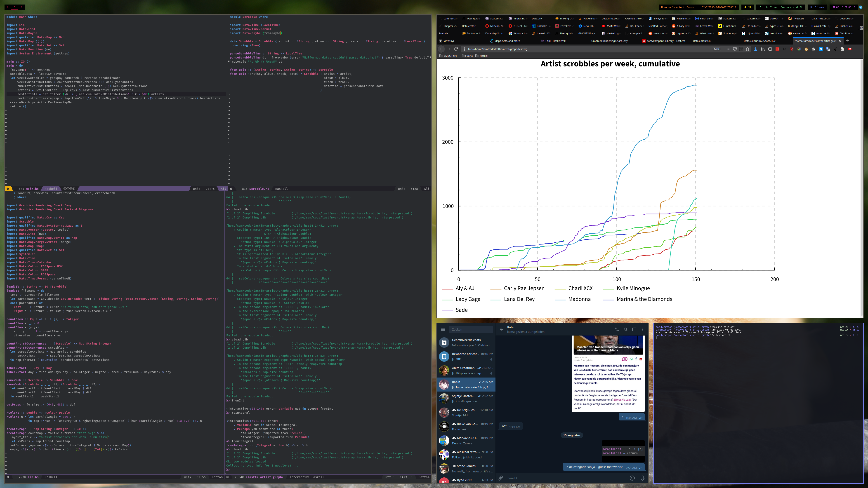The image size is (868, 488).
Task: Click the Save to Pocket icon
Action: point(735,49)
